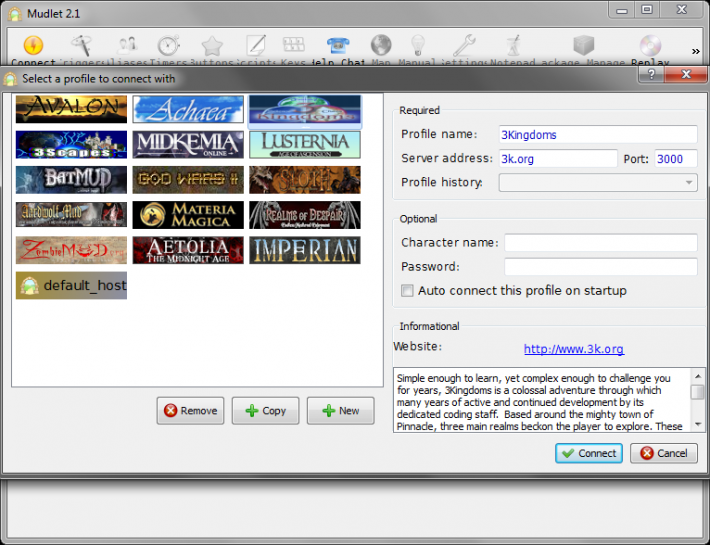Select the Realms of Despair profile banner
Viewport: 710px width, 545px height.
pyautogui.click(x=305, y=215)
